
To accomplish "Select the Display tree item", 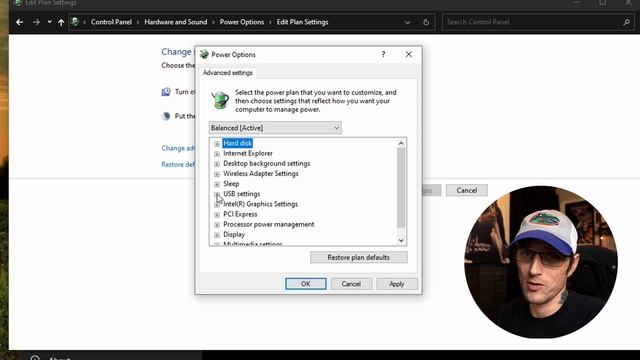I will (x=234, y=235).
